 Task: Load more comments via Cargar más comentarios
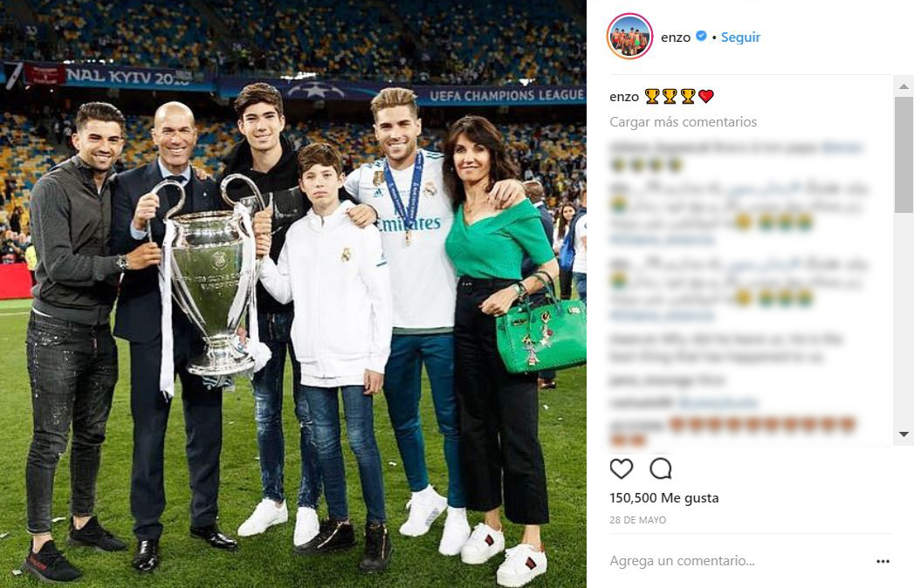(x=684, y=122)
